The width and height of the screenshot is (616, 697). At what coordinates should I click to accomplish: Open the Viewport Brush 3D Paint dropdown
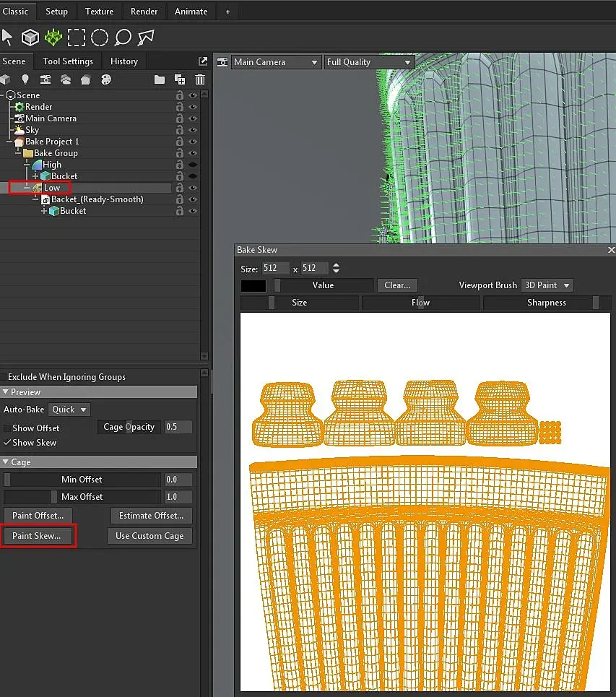coord(547,285)
